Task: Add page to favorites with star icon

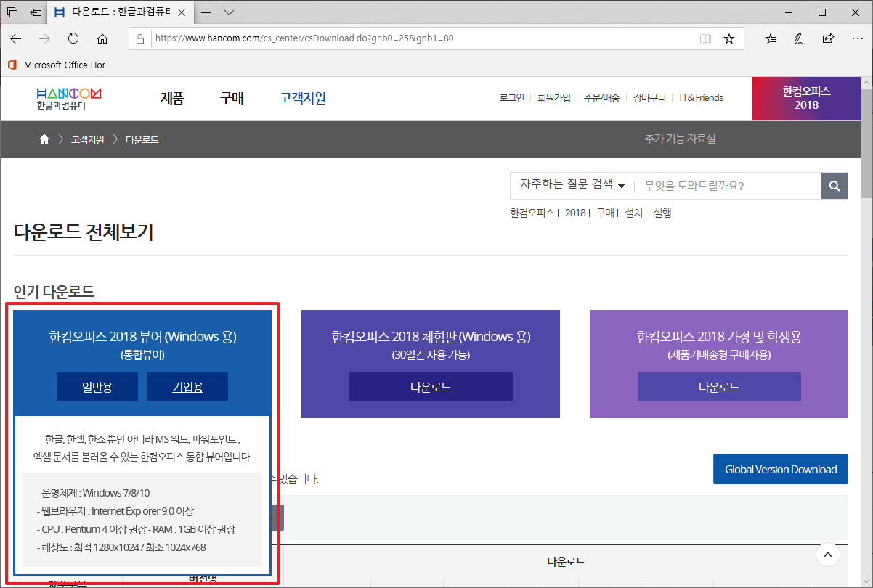Action: point(729,38)
